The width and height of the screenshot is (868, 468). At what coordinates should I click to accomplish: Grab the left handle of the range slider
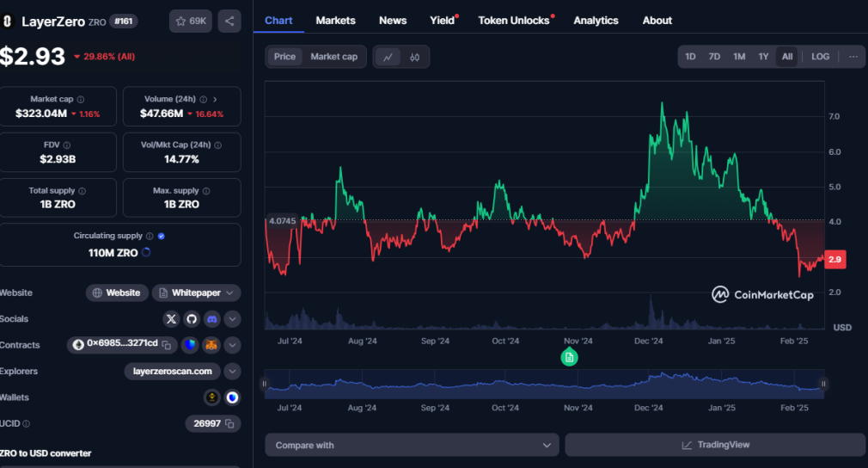[x=265, y=384]
